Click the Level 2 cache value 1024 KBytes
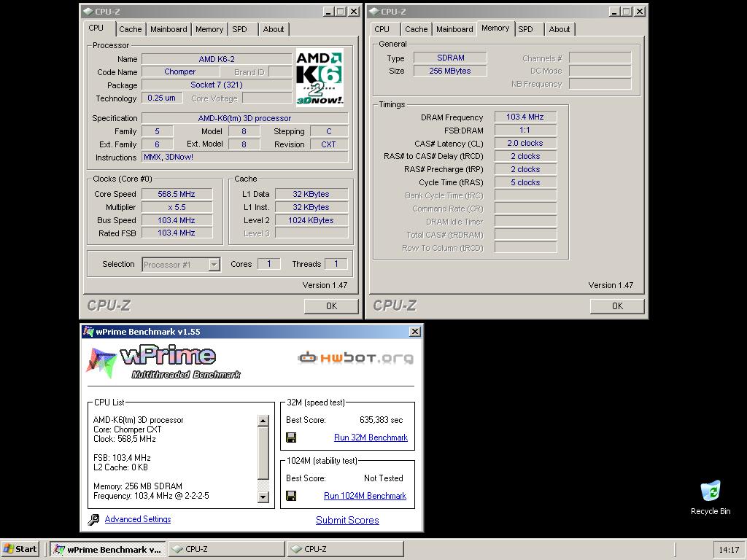Image resolution: width=747 pixels, height=560 pixels. (x=311, y=220)
